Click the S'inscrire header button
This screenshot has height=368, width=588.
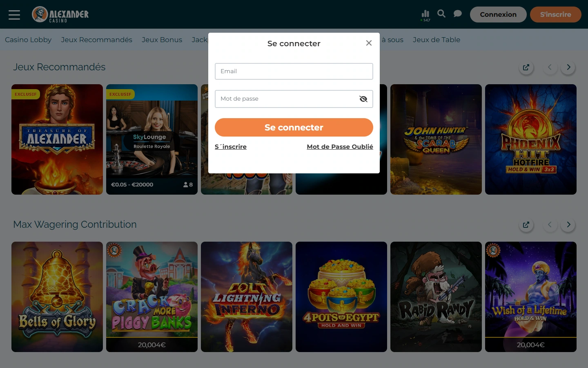click(x=556, y=14)
